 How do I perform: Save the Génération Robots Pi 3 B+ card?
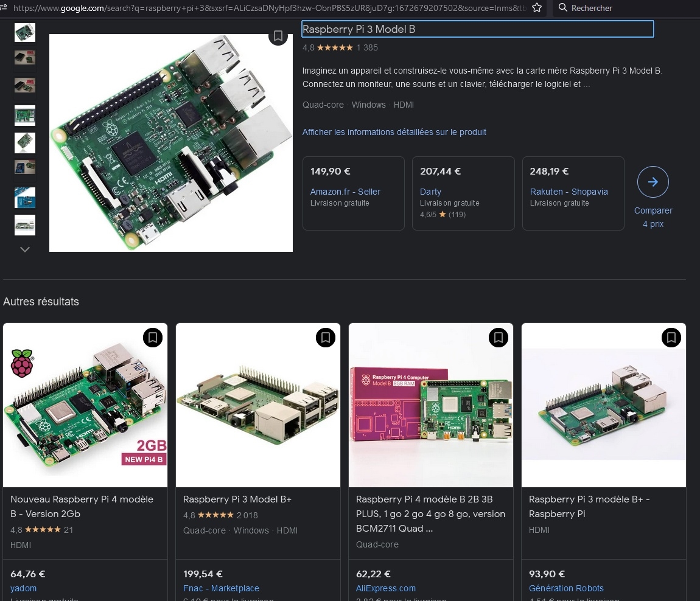coord(671,337)
